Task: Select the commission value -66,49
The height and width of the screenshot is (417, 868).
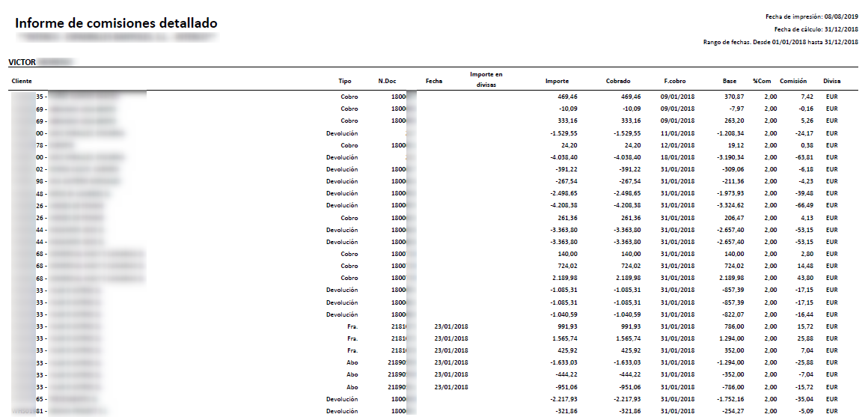Action: [803, 205]
